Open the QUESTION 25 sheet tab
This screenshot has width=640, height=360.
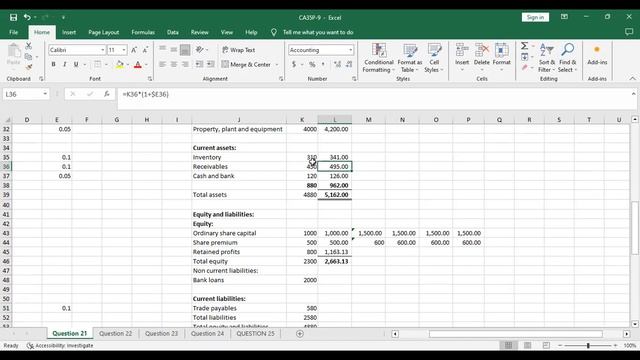coord(256,333)
